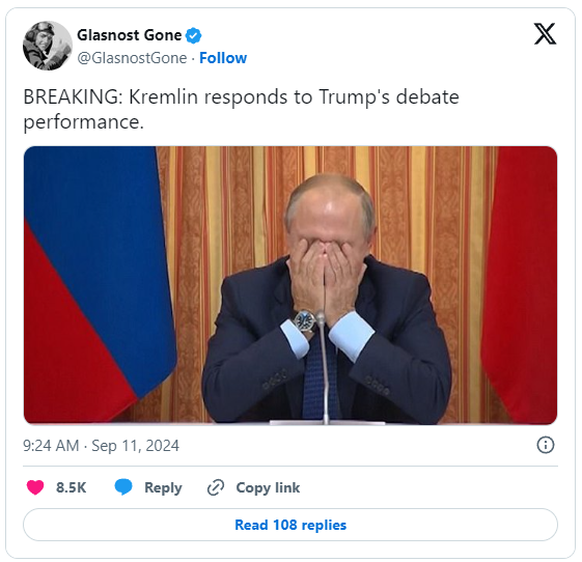Viewport: 582px width, 562px height.
Task: Open the tweet info circle icon
Action: click(545, 445)
